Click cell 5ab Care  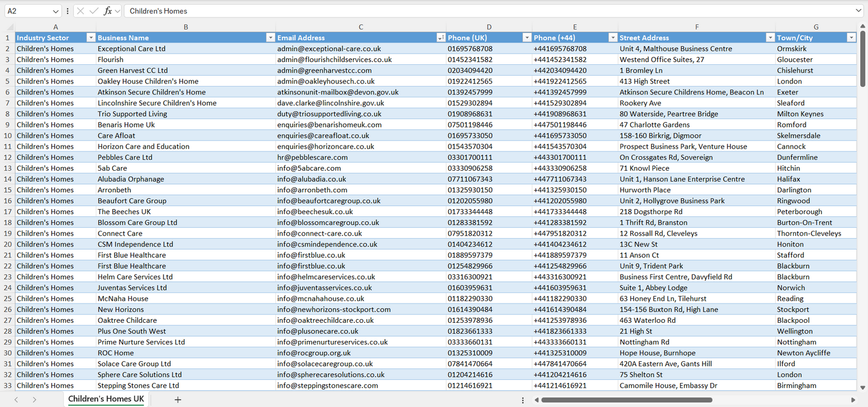point(186,168)
